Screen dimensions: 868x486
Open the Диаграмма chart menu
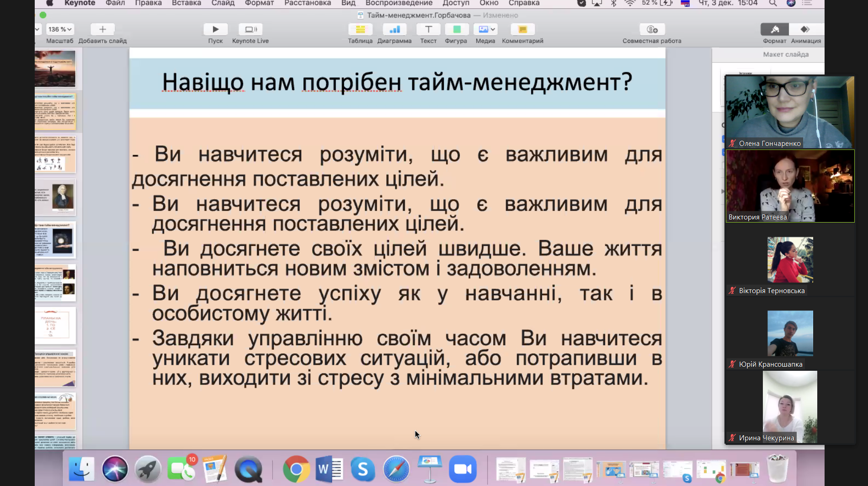(x=394, y=29)
